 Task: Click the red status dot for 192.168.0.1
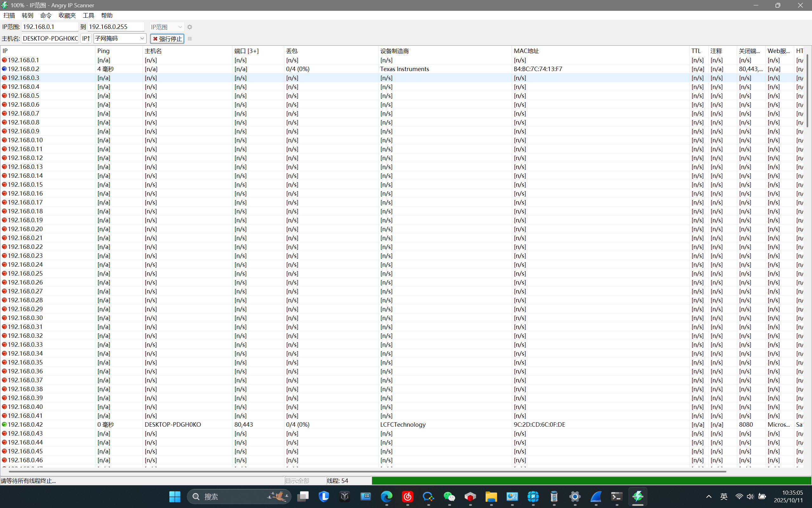4,60
